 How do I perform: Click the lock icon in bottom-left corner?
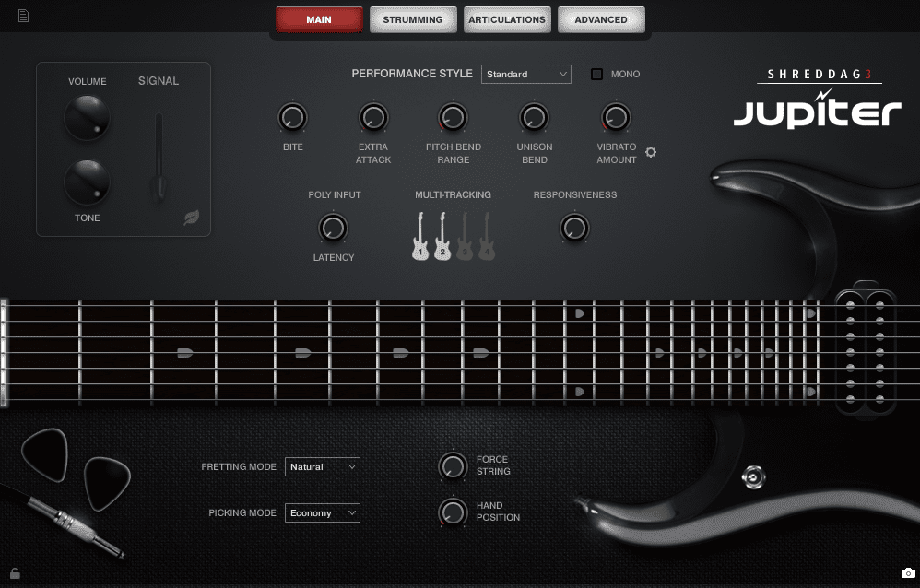[x=15, y=573]
